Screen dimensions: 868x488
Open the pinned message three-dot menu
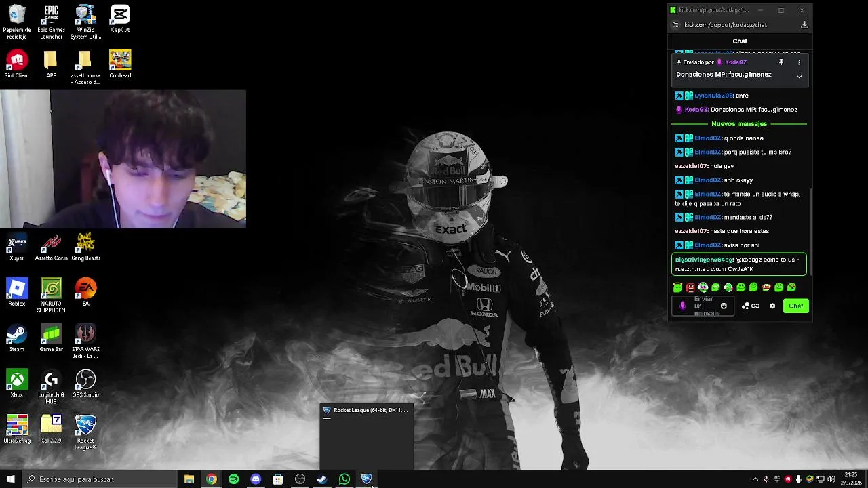click(x=799, y=62)
